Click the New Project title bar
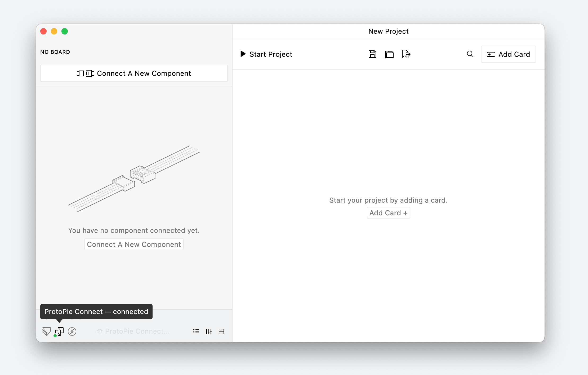This screenshot has width=588, height=375. (388, 31)
